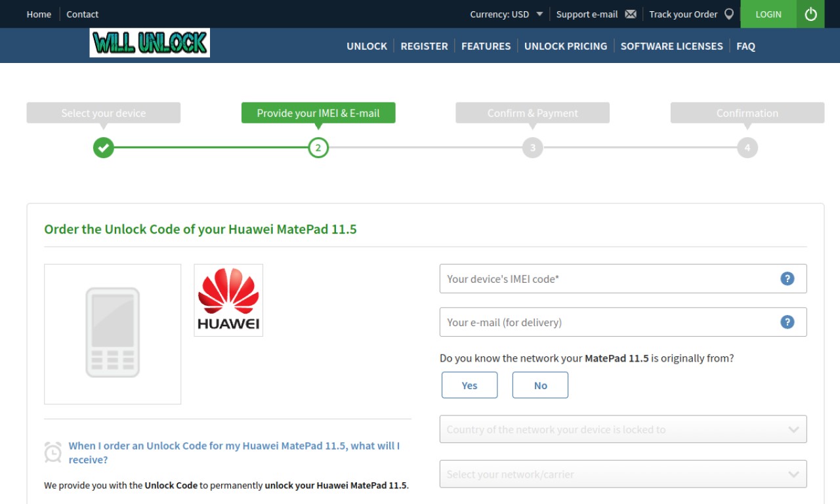The image size is (840, 504).
Task: Click the envelope icon for support e-mail
Action: coord(631,14)
